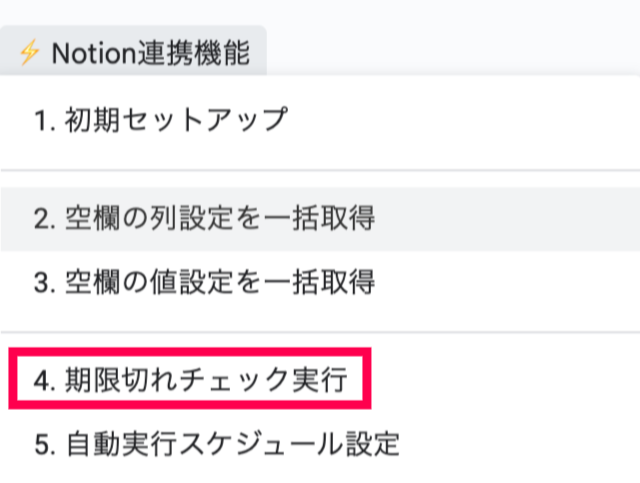
Task: Click 3. 空欄の値設定を一括取得
Action: 205,282
